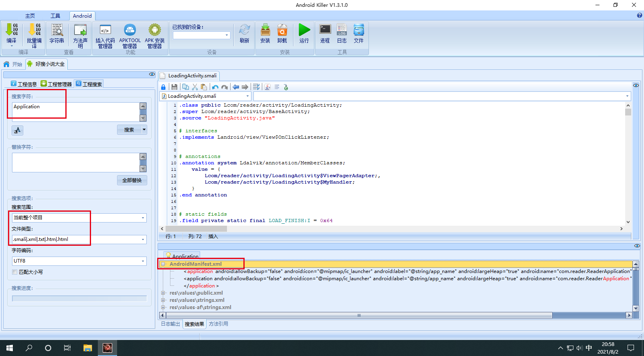Collapse the AndroidManifest.xml result node
644x356 pixels.
[163, 264]
